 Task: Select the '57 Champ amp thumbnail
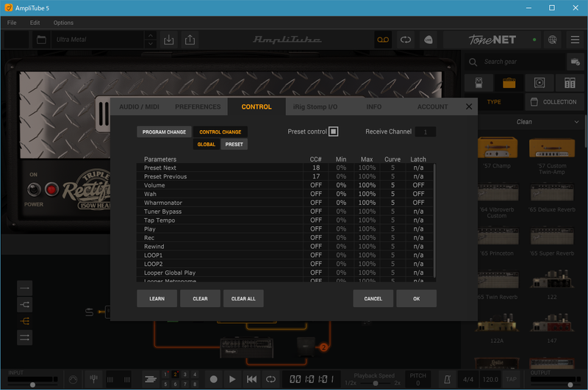pos(498,148)
